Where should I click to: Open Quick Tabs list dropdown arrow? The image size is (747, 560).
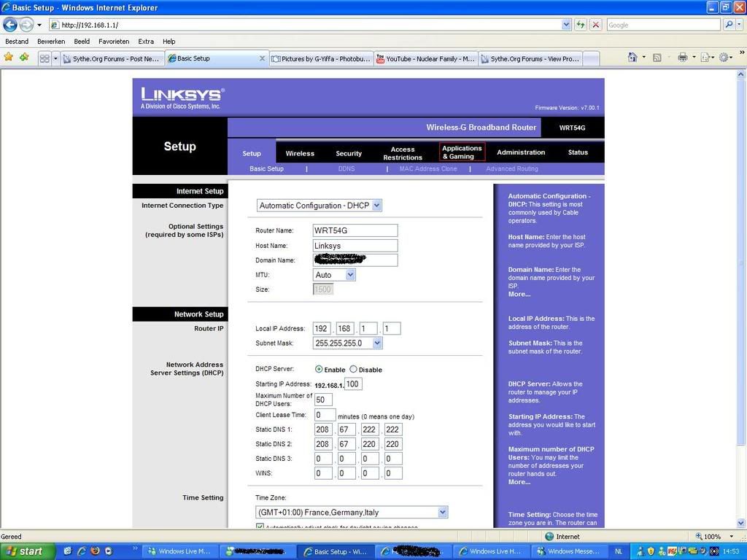55,58
